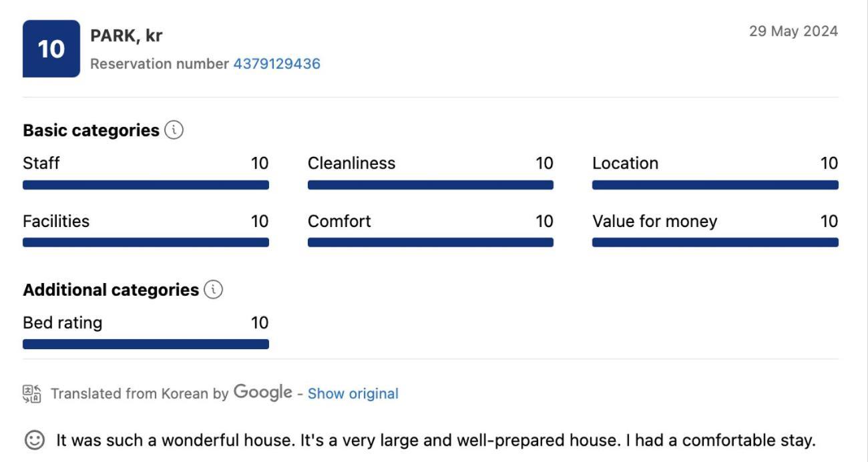
Task: Click the Facilities rating bar
Action: coord(146,242)
